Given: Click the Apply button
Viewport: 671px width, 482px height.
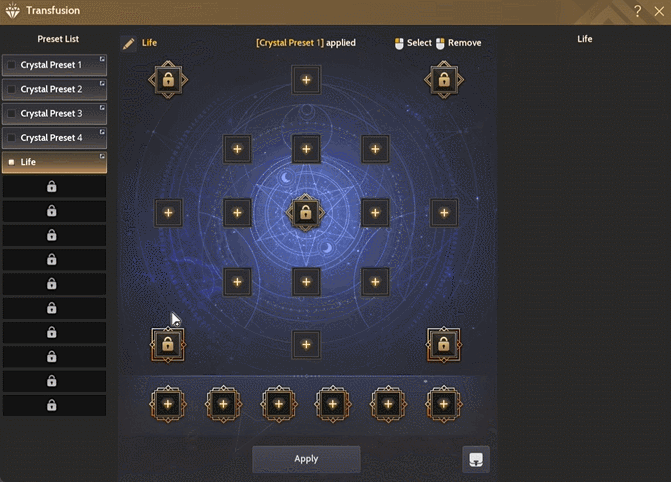Looking at the screenshot, I should (x=306, y=459).
